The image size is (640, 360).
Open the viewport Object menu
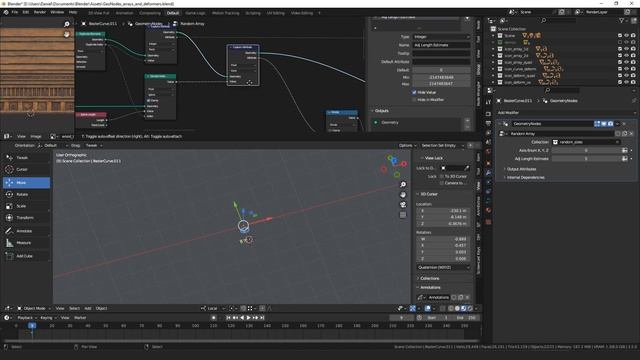101,309
